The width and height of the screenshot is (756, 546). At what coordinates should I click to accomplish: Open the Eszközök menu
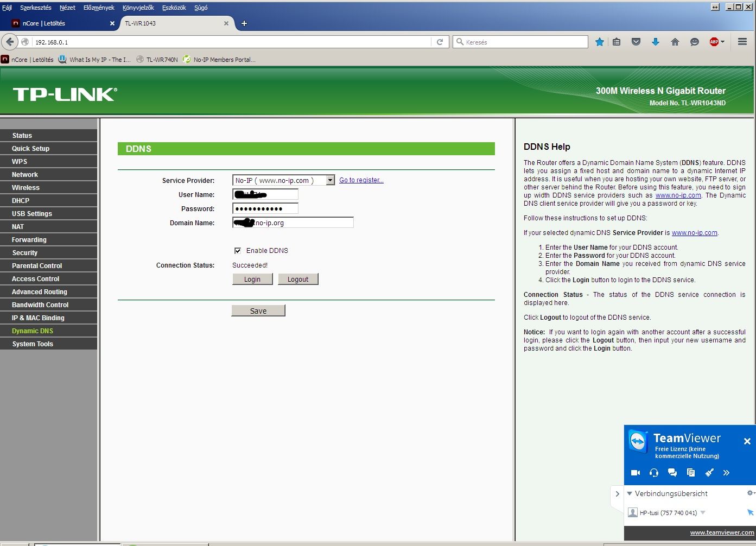pyautogui.click(x=174, y=8)
